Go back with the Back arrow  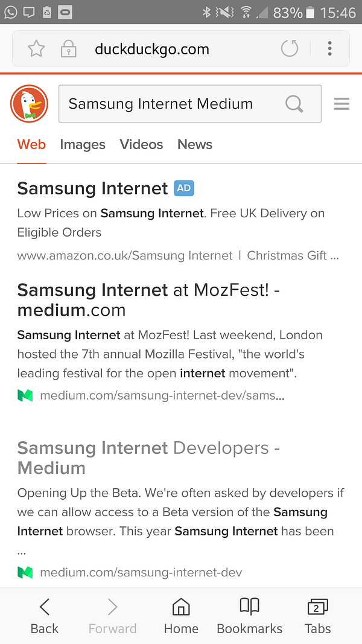[44, 616]
